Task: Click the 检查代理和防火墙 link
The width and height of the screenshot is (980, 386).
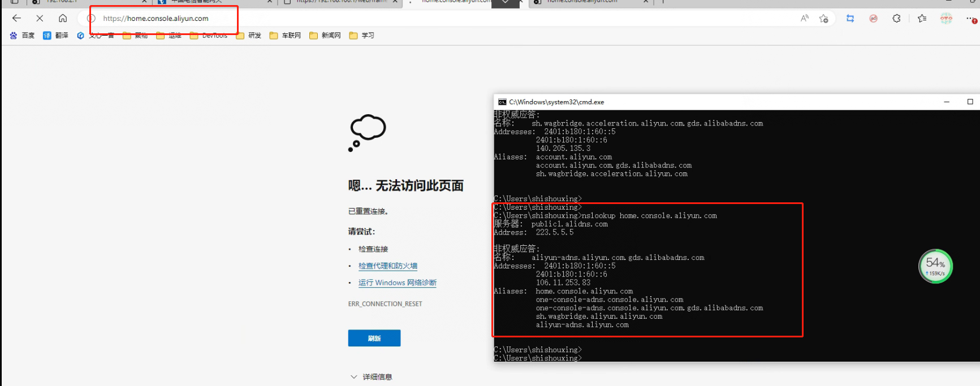Action: click(388, 266)
